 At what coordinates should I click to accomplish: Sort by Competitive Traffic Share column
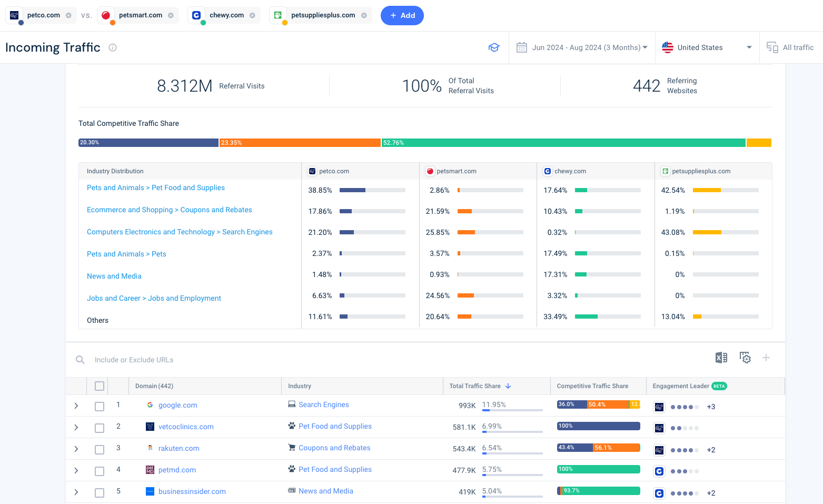(x=592, y=386)
